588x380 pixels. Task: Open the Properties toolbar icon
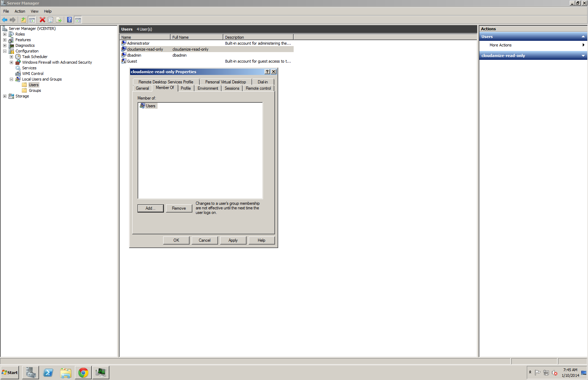click(50, 20)
